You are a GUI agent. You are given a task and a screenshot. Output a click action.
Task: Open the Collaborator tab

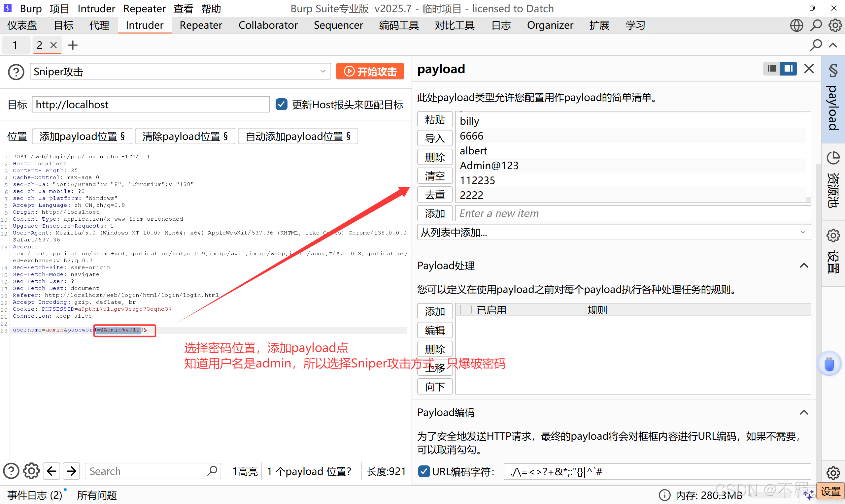tap(268, 25)
